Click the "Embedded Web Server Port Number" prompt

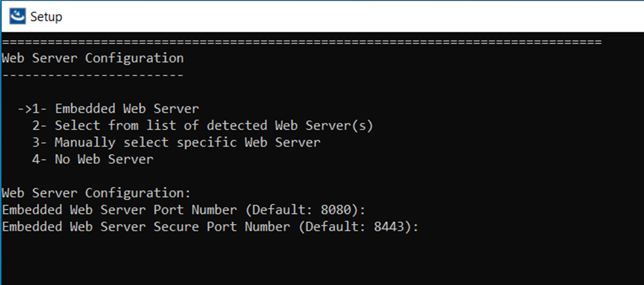(119, 210)
